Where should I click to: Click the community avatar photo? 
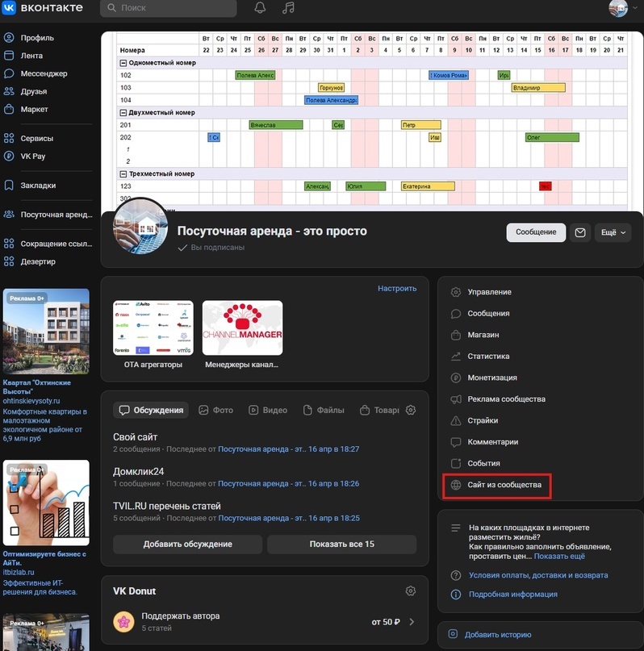[140, 227]
